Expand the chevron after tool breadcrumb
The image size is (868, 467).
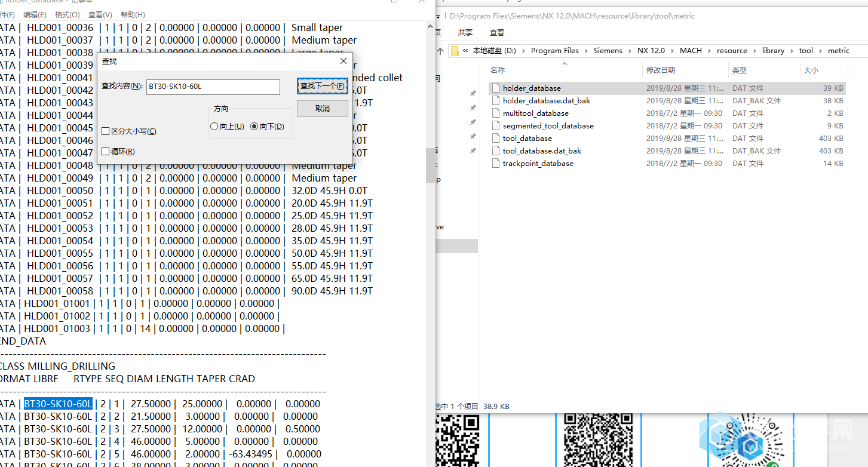(820, 51)
